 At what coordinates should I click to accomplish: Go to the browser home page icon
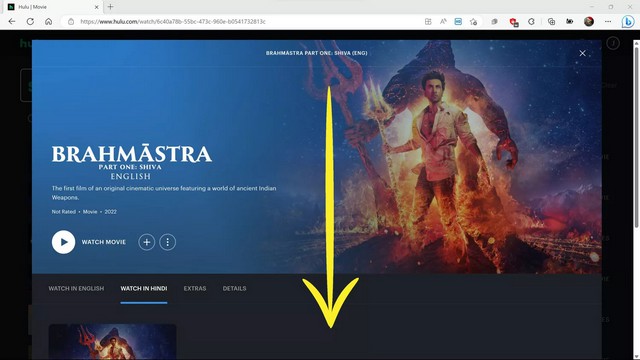[x=49, y=22]
